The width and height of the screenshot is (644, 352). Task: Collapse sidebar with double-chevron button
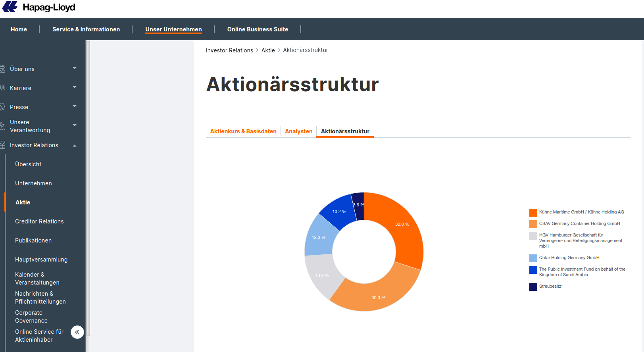coord(77,332)
